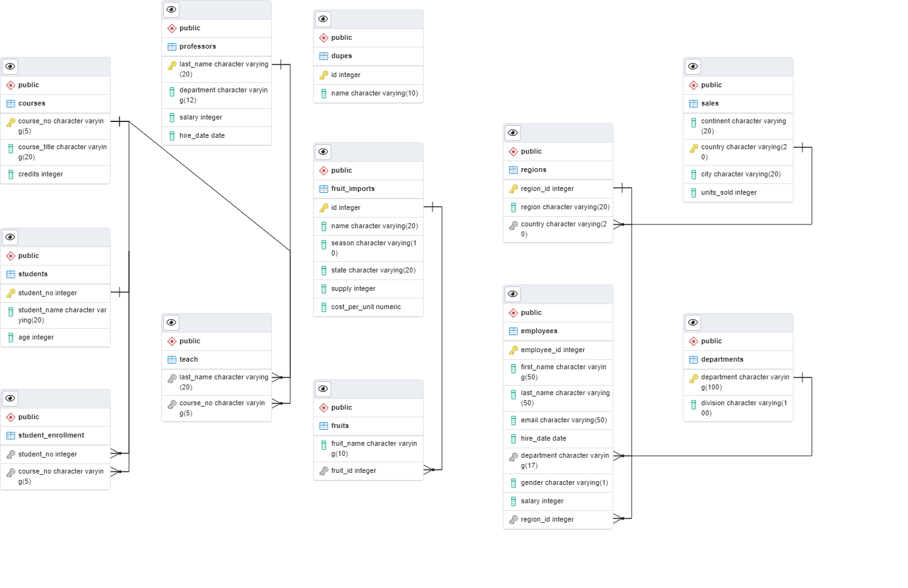
Task: Click the column icon next to salary in professors
Action: pos(171,117)
